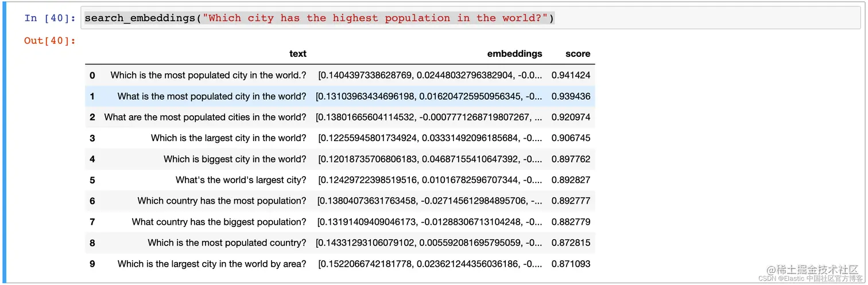Select 'Which country has the most population?' cell
Viewport: 868px width, 285px height.
(x=222, y=201)
